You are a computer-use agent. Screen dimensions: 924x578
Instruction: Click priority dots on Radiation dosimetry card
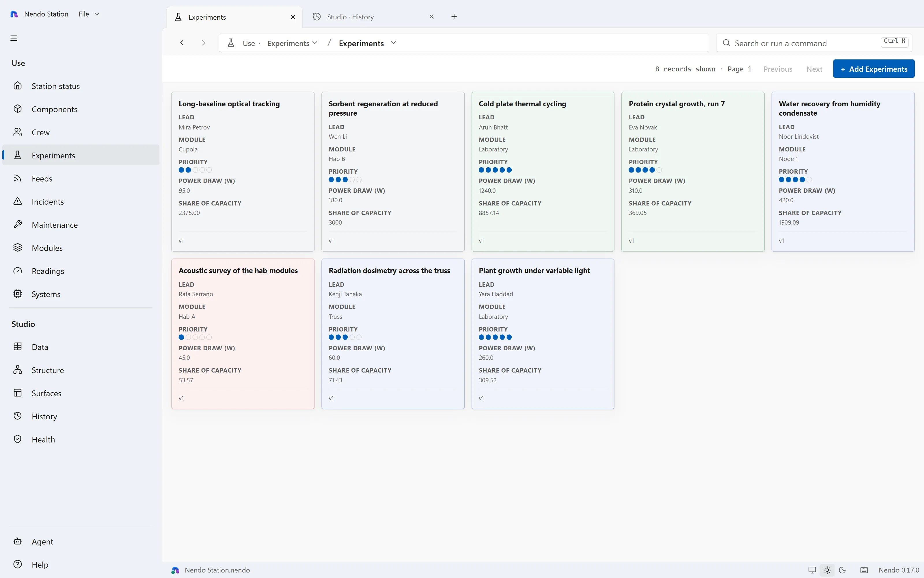(x=345, y=337)
